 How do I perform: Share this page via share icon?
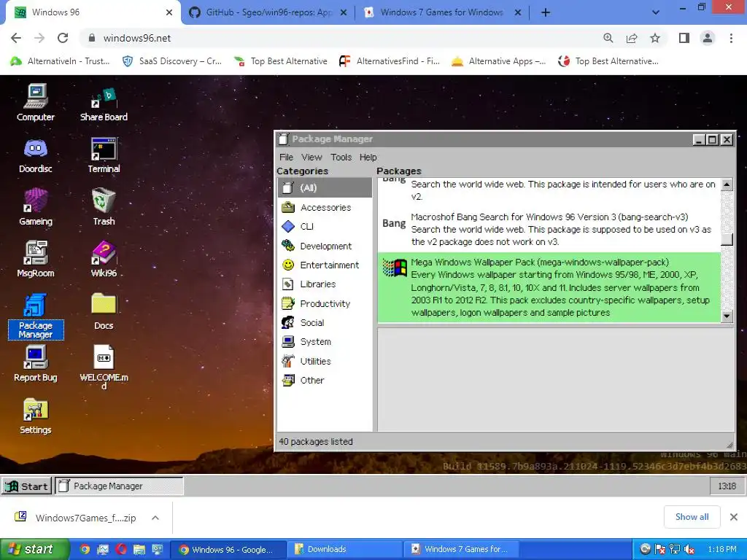(x=632, y=38)
